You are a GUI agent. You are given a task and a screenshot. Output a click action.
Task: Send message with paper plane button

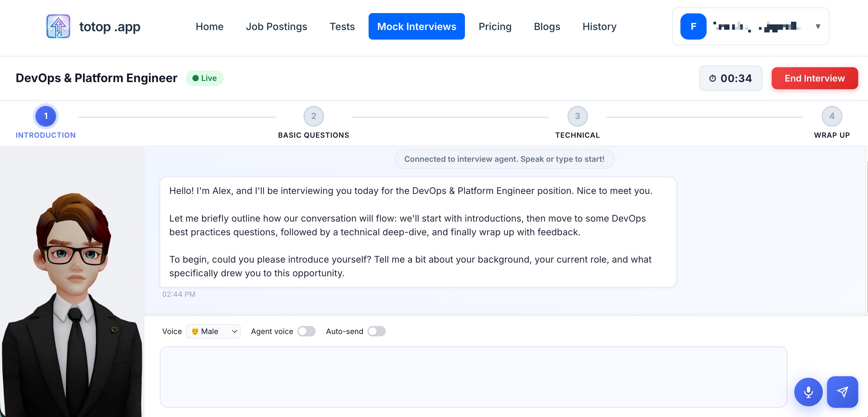(x=842, y=392)
